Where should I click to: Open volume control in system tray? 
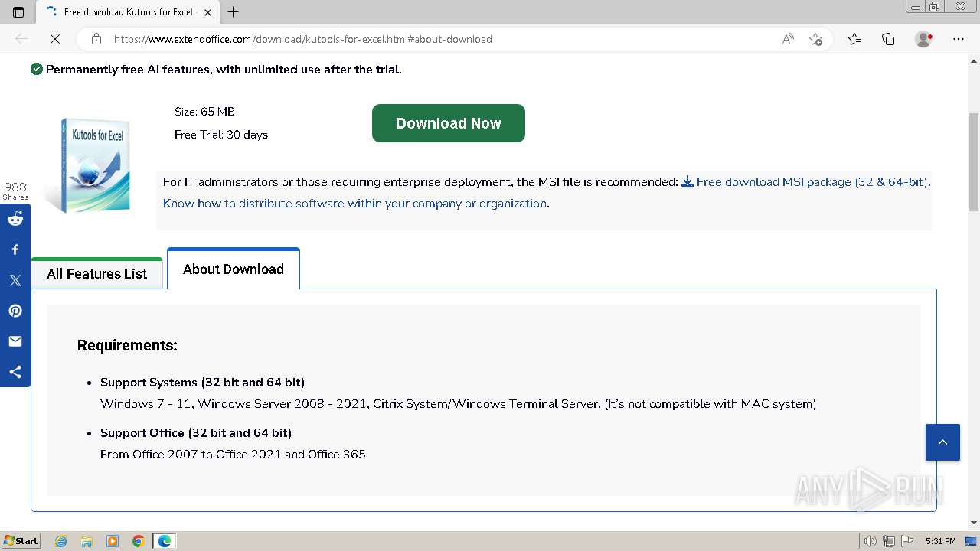871,541
